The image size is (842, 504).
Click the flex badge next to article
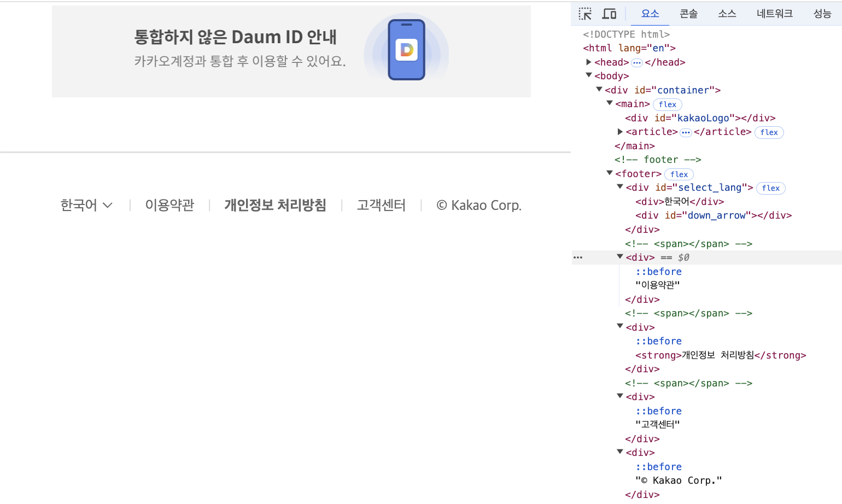(x=769, y=132)
